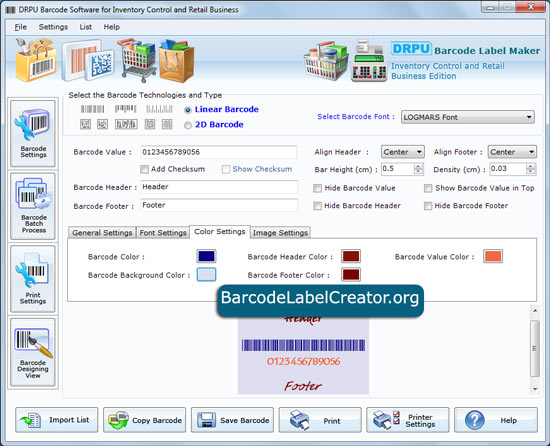This screenshot has height=446, width=550.
Task: Check Hide Barcode Footer
Action: click(428, 206)
